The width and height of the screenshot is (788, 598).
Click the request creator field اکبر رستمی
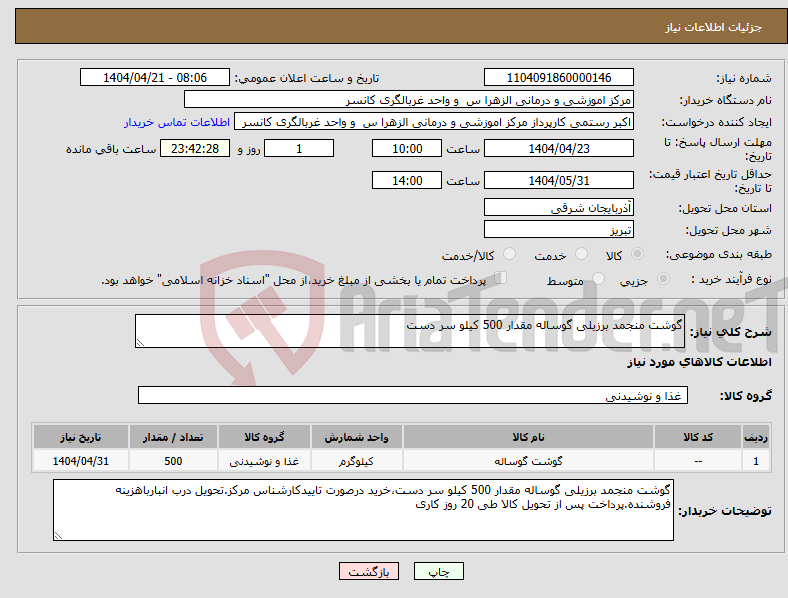point(434,122)
